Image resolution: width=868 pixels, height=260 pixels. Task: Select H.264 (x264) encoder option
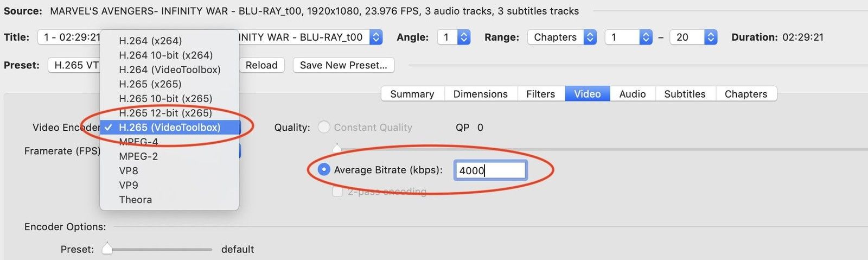pyautogui.click(x=150, y=41)
